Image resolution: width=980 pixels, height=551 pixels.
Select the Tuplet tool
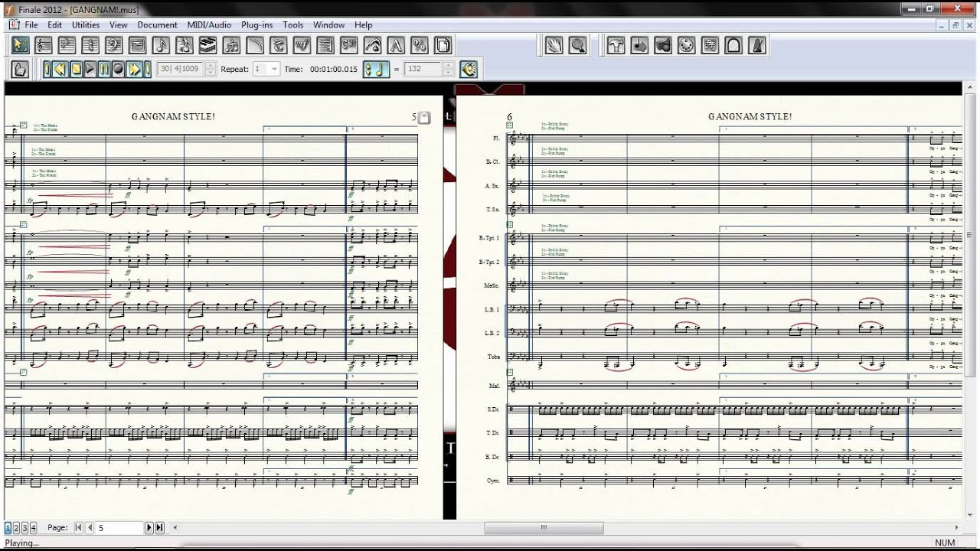[231, 45]
